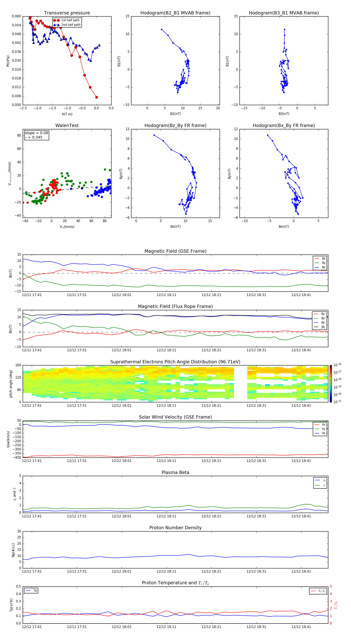Click the 'V_A(km/s)' x-axis label
The width and height of the screenshot is (351, 644).
point(67,227)
